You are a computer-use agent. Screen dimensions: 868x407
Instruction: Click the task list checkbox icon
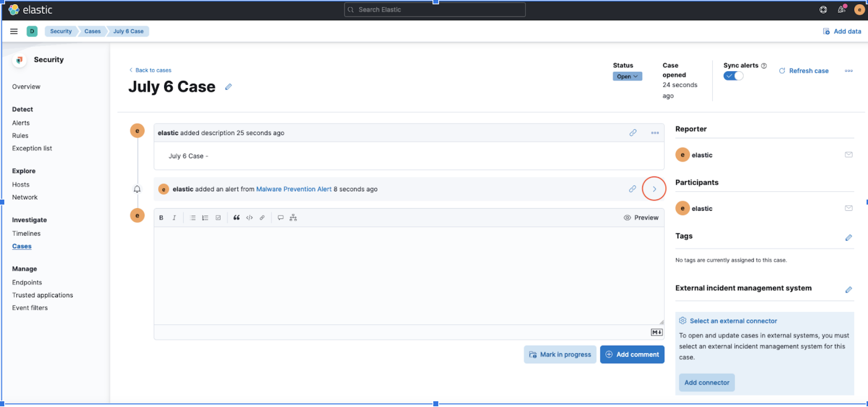pyautogui.click(x=218, y=217)
